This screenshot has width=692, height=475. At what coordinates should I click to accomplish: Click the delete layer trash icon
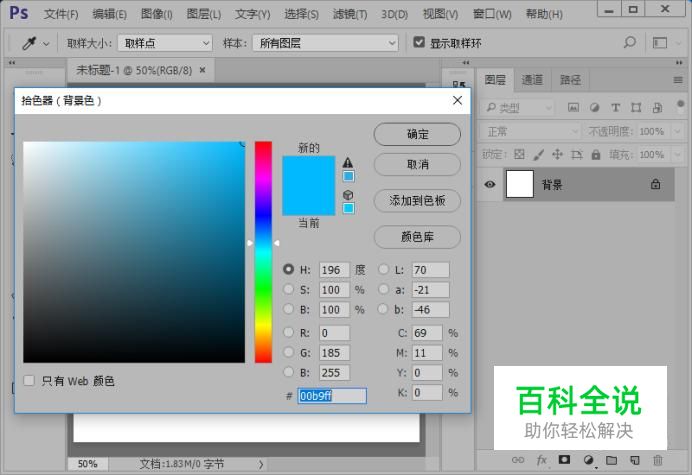point(658,460)
